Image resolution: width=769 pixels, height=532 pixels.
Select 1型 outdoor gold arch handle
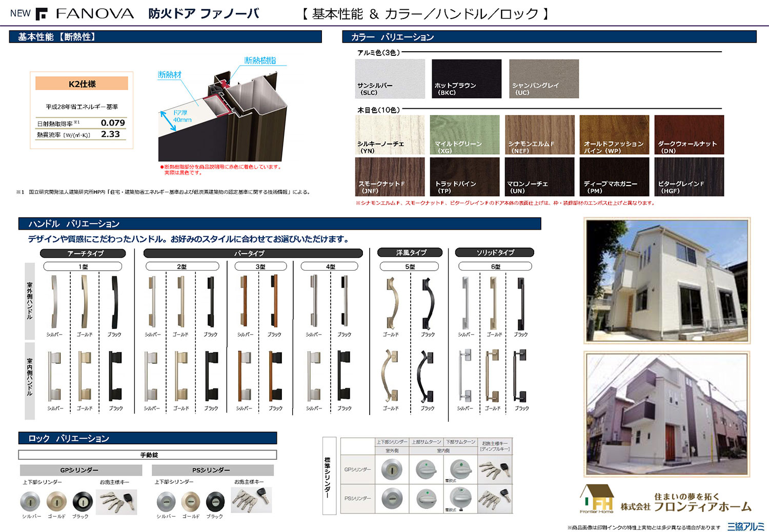(x=85, y=302)
